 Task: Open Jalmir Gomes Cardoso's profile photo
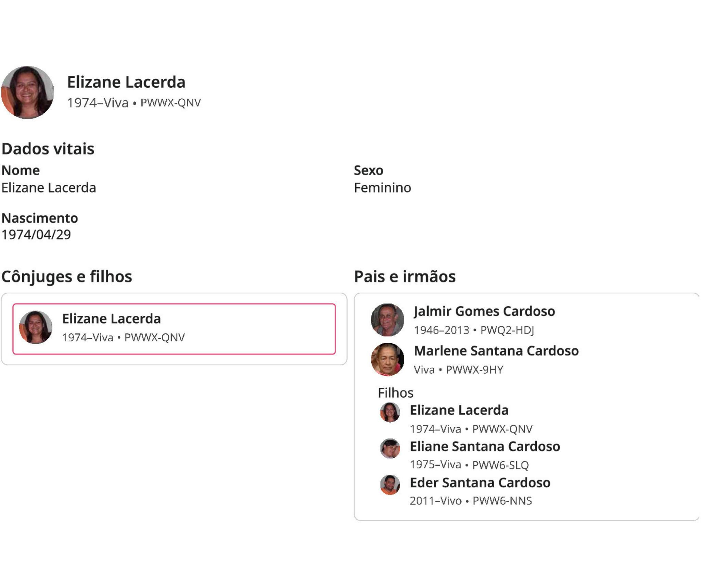pyautogui.click(x=387, y=320)
